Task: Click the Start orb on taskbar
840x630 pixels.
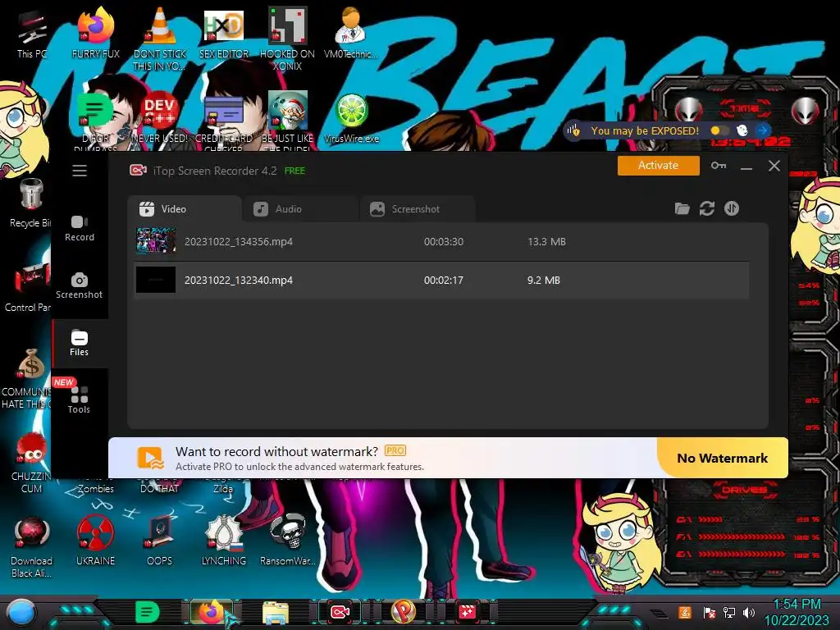Action: tap(21, 612)
